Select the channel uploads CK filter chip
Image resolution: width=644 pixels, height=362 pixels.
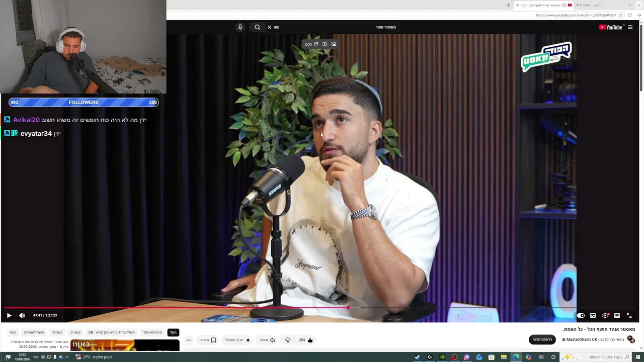point(112,332)
